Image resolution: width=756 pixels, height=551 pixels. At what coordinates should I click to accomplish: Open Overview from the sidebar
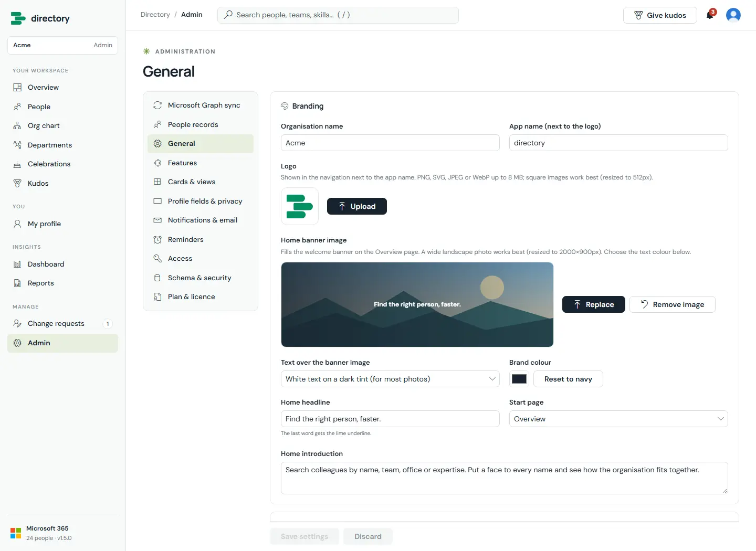[62, 88]
